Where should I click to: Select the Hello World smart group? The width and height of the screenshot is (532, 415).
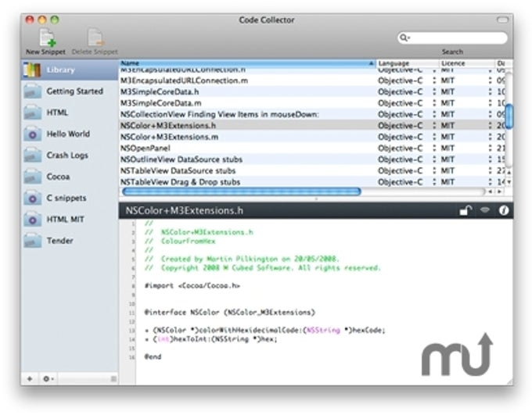click(70, 134)
